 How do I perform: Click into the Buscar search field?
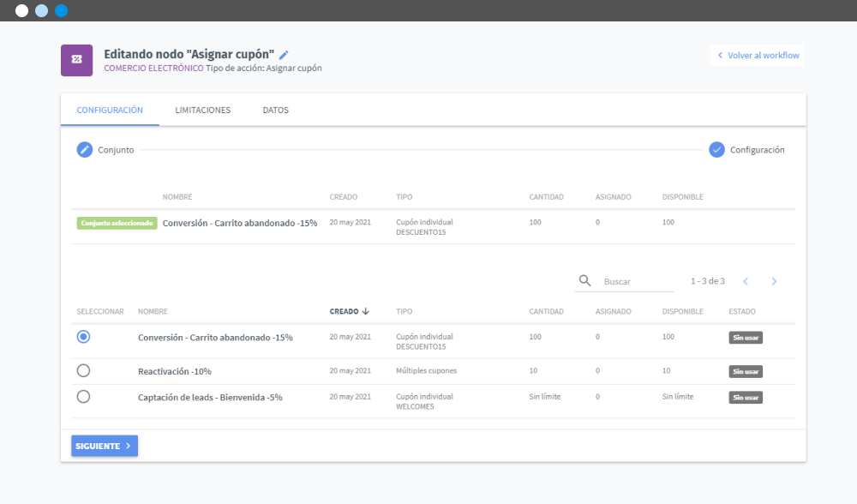coord(637,281)
